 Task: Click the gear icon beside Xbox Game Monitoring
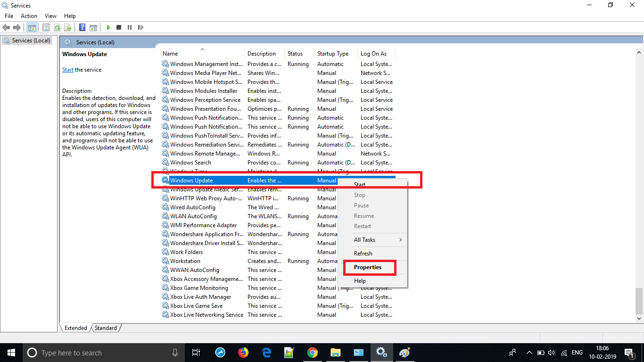[x=165, y=288]
